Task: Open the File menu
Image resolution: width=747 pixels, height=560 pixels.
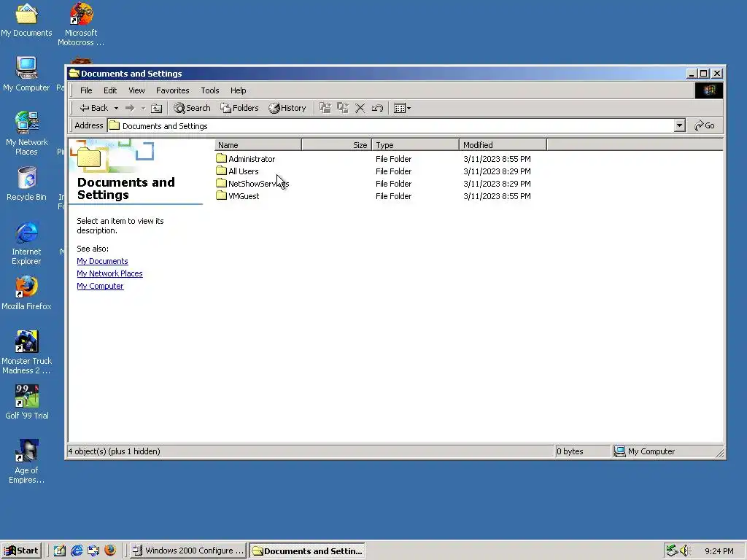Action: click(86, 90)
